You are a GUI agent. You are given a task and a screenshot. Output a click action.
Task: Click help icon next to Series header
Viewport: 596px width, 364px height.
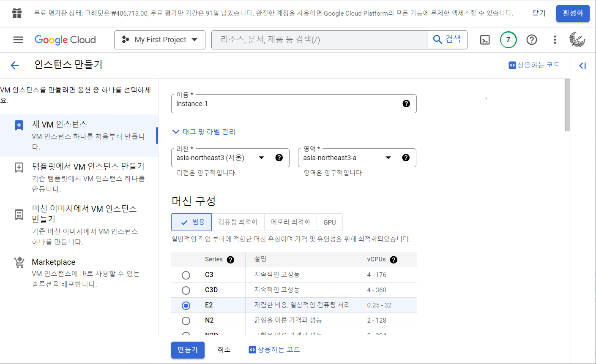pos(230,260)
